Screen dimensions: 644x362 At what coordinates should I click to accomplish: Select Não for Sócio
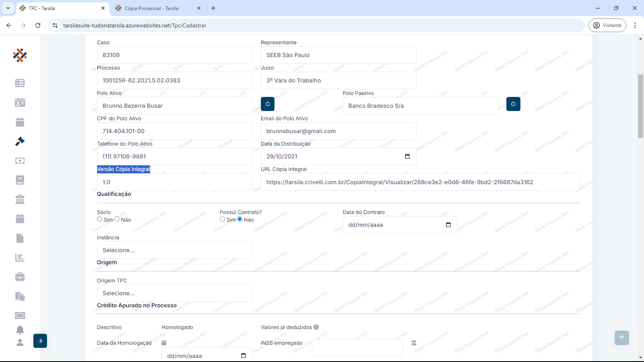117,219
